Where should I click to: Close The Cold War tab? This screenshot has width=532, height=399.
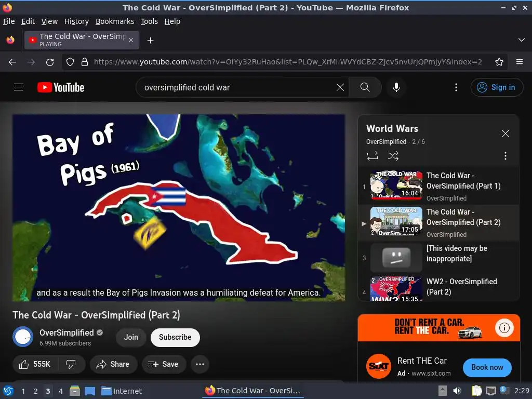click(x=131, y=40)
